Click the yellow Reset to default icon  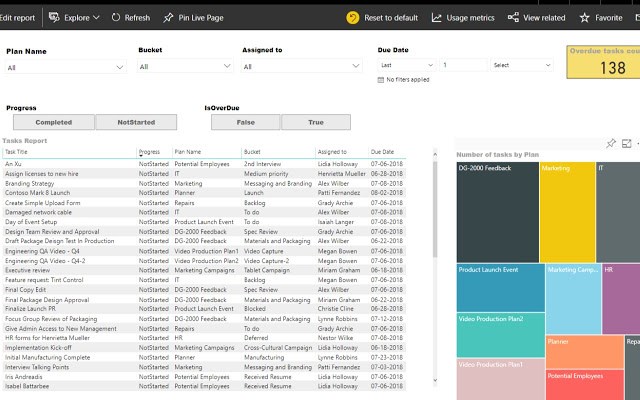pos(353,18)
